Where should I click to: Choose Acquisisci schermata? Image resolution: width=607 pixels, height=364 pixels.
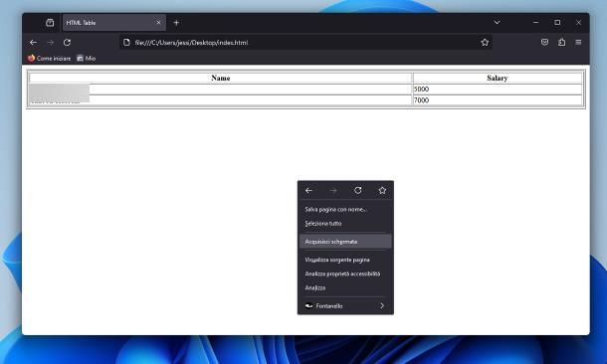pos(345,242)
